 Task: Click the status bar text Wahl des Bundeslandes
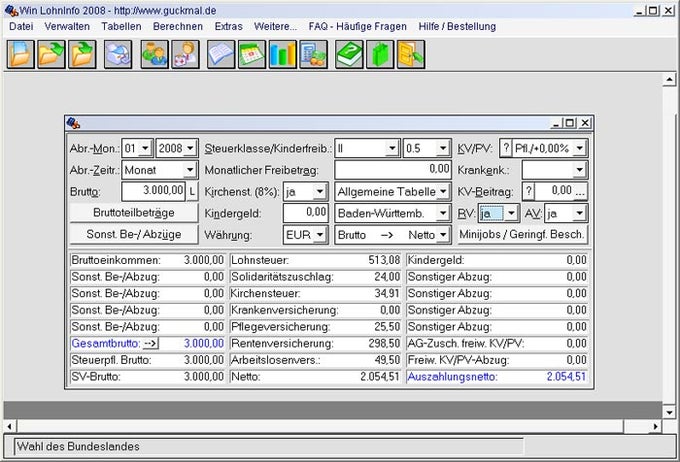tap(78, 446)
